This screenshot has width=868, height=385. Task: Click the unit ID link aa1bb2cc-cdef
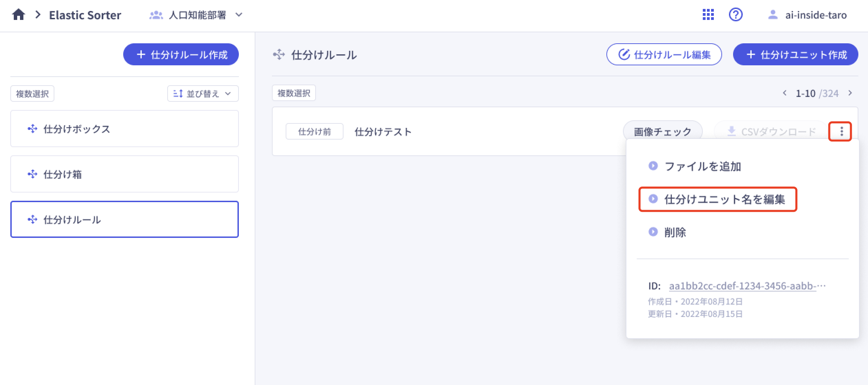[747, 286]
